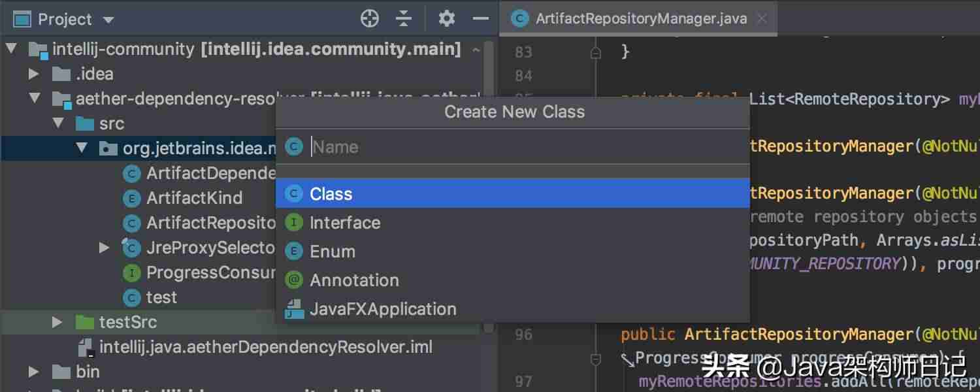Click the JavaFXApplication file icon in popup
980x392 pixels.
[x=294, y=309]
